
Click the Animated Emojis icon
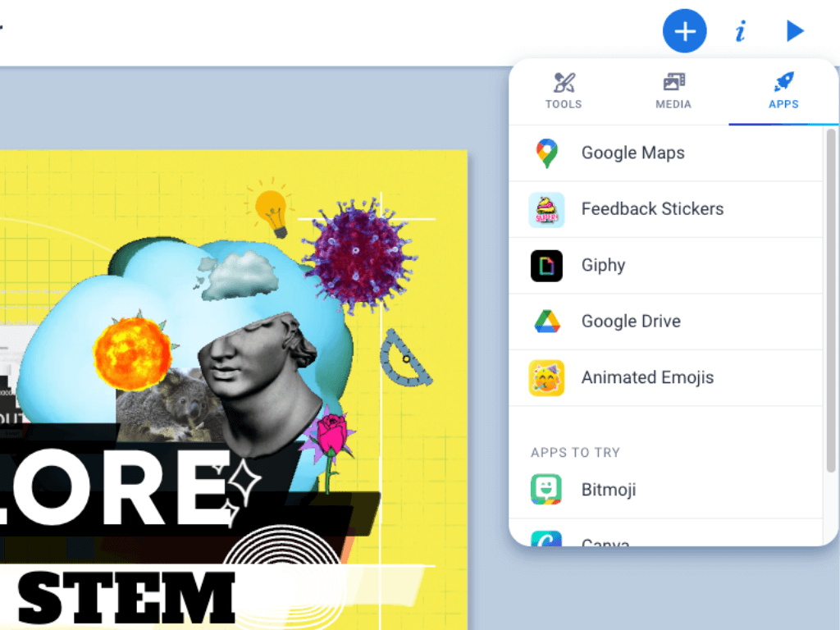coord(546,377)
